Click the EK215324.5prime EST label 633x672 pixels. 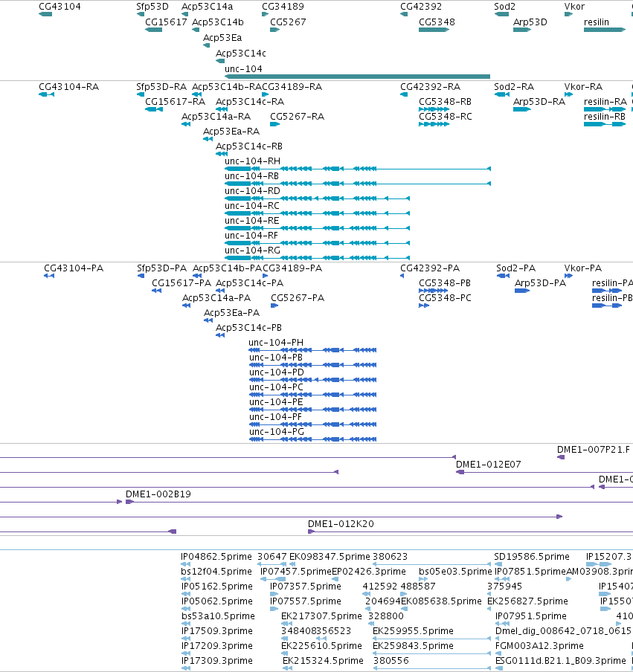[x=323, y=661]
